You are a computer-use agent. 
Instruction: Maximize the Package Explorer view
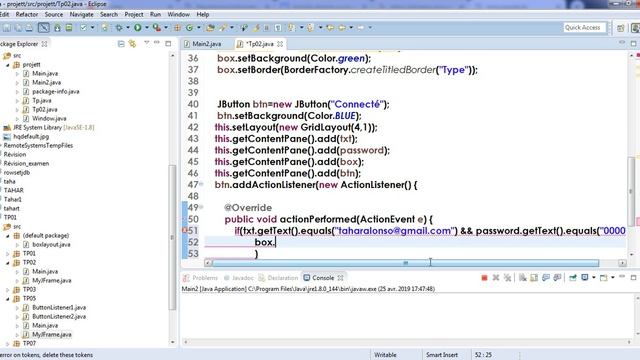[168, 43]
